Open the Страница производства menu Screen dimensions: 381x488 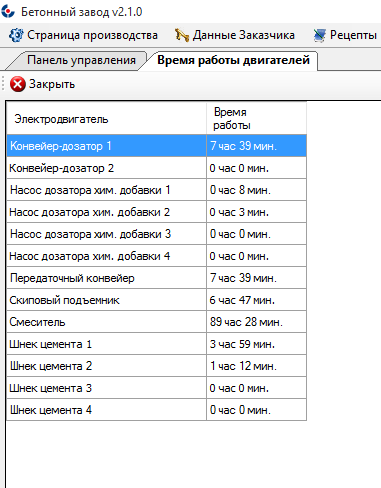[x=83, y=35]
